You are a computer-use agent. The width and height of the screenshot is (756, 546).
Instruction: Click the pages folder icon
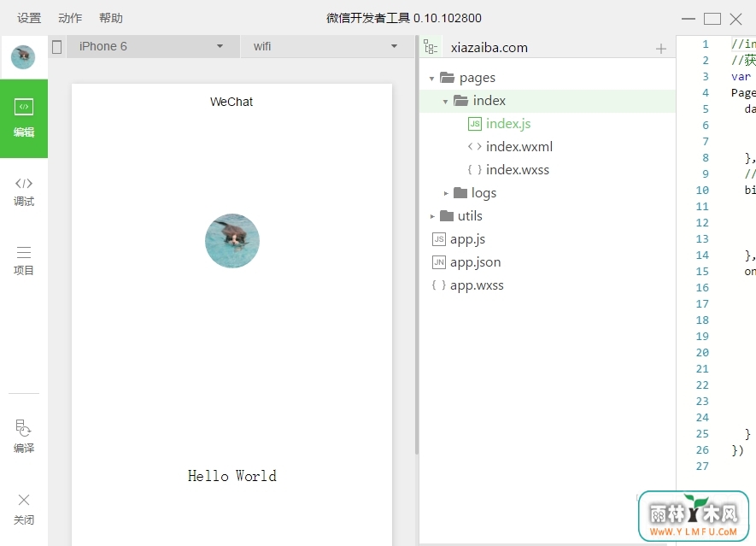448,77
